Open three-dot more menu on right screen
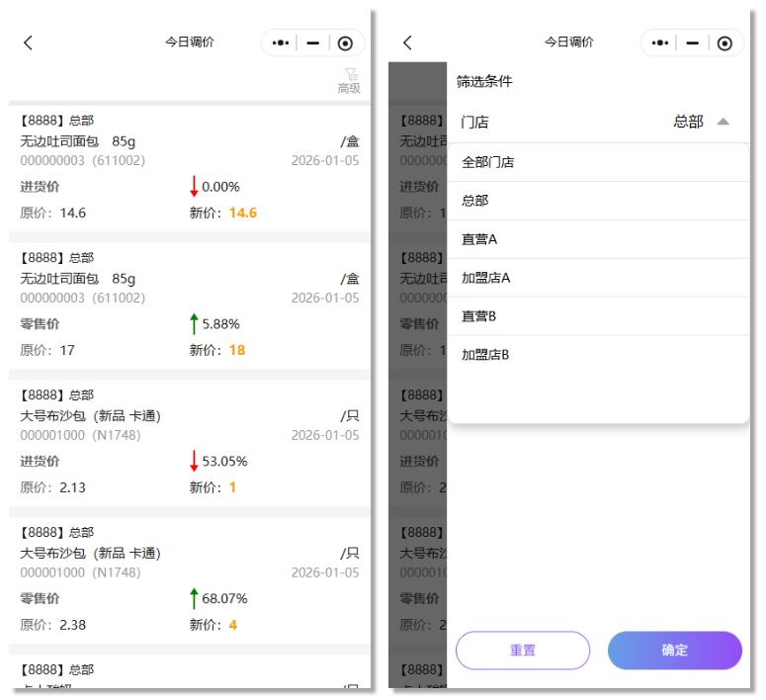 tap(660, 43)
